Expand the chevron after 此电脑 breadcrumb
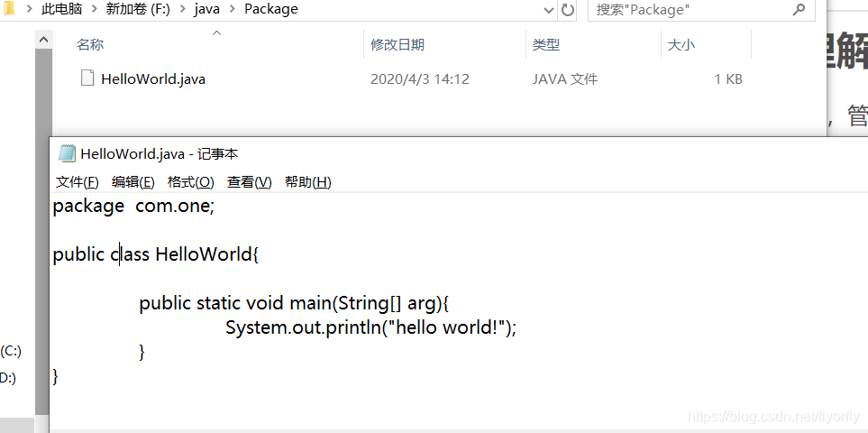 94,9
